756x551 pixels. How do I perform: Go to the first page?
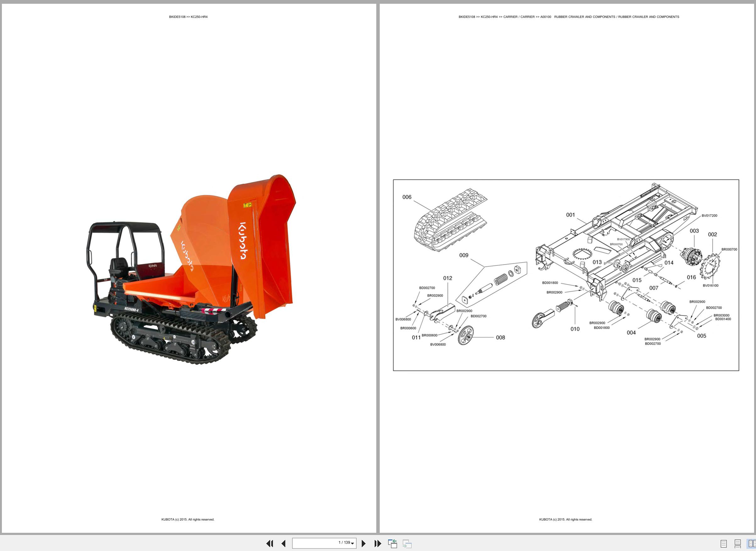click(270, 543)
